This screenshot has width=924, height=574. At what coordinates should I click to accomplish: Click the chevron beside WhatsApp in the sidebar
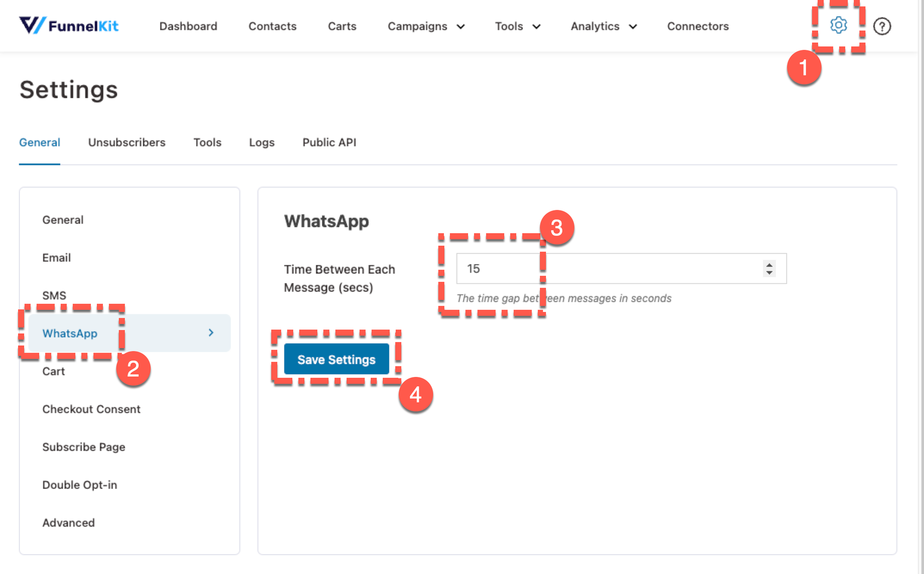click(211, 333)
